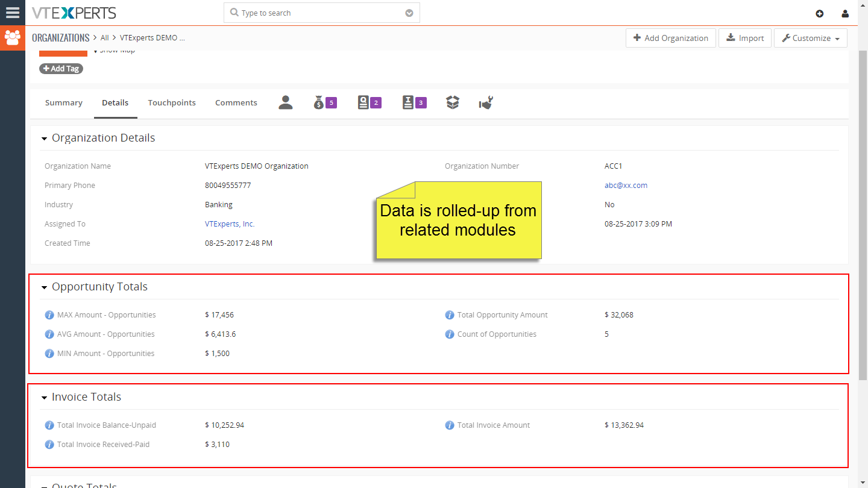
Task: Click the VTExperts DEMO breadcrumb item
Action: (x=153, y=38)
